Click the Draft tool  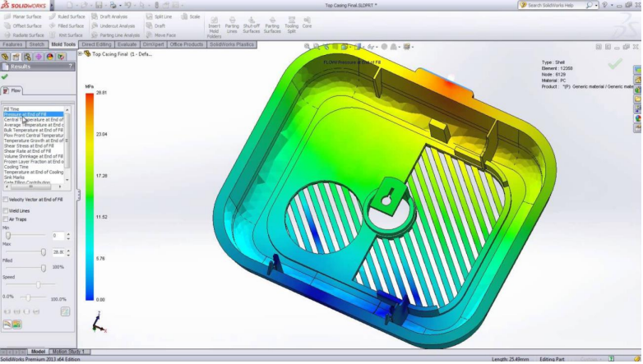click(x=156, y=25)
